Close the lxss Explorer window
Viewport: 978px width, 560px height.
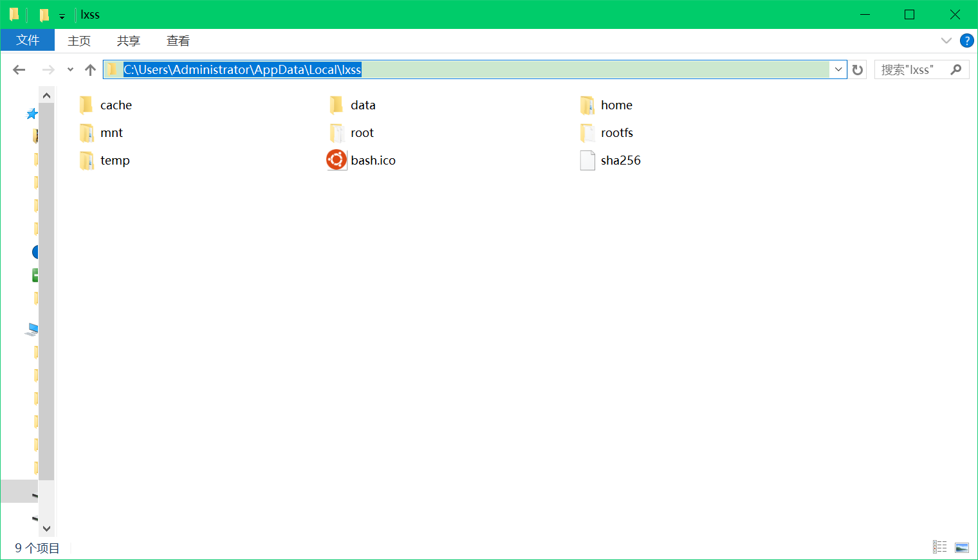[955, 14]
